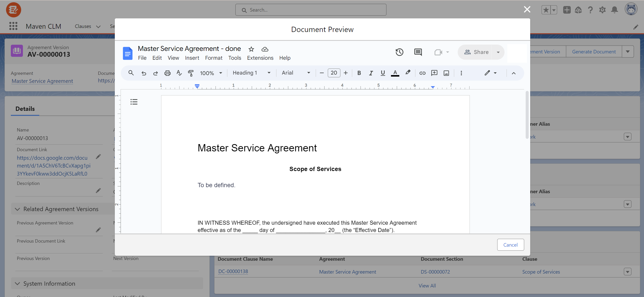The height and width of the screenshot is (297, 644).
Task: Open more actions dropdown beside Generate Document
Action: click(x=628, y=52)
